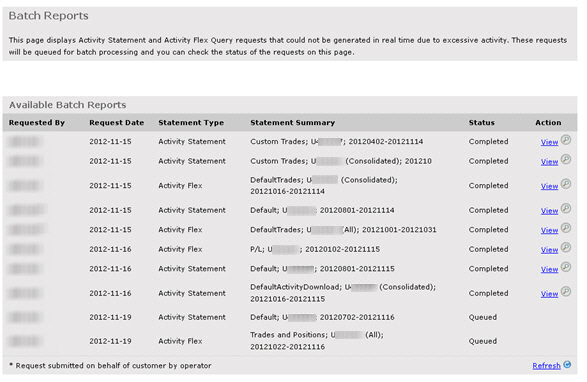587x382 pixels.
Task: Select the queued Trades and Positions row summary
Action: click(317, 341)
